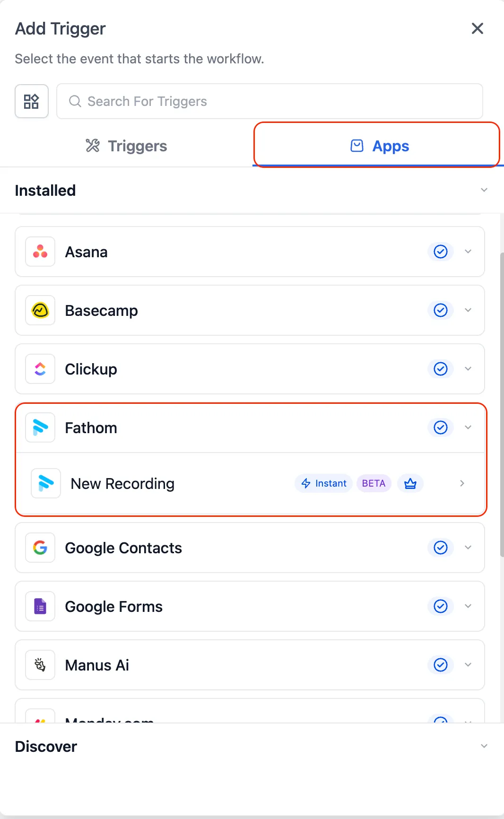Click the Manus Ai logo icon
The width and height of the screenshot is (504, 819).
[x=40, y=665]
